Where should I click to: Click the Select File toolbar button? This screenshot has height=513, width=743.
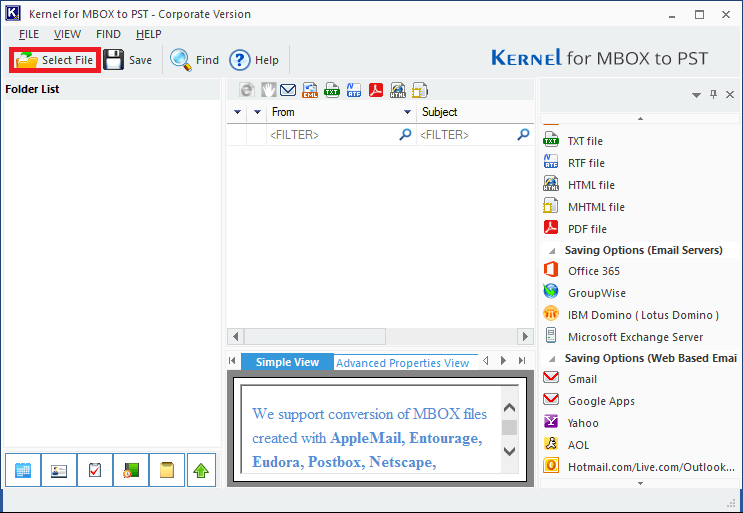[x=54, y=60]
